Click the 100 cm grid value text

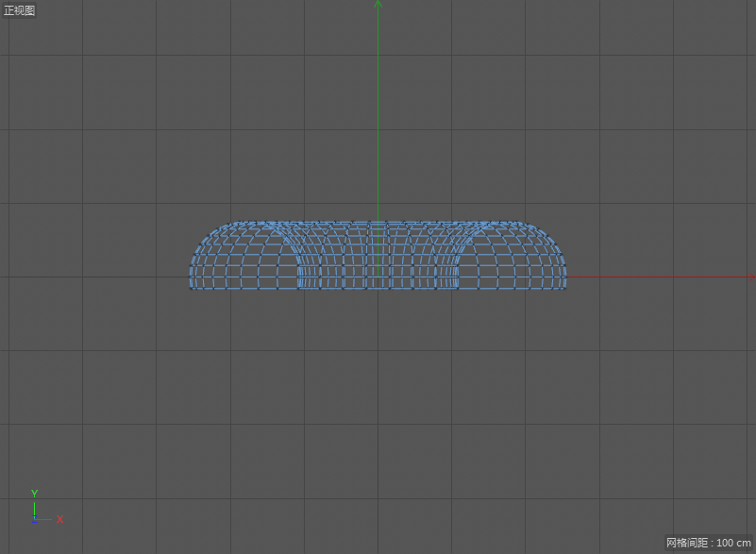point(733,543)
